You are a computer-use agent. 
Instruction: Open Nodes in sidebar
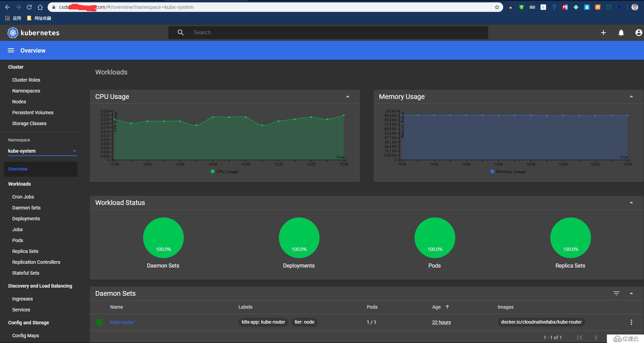(x=19, y=102)
